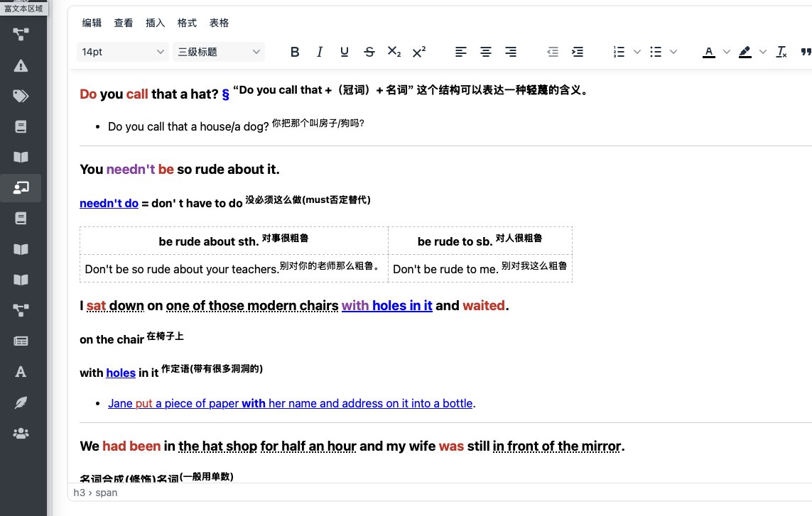Increase indent of the paragraph
The image size is (812, 516).
tap(578, 52)
